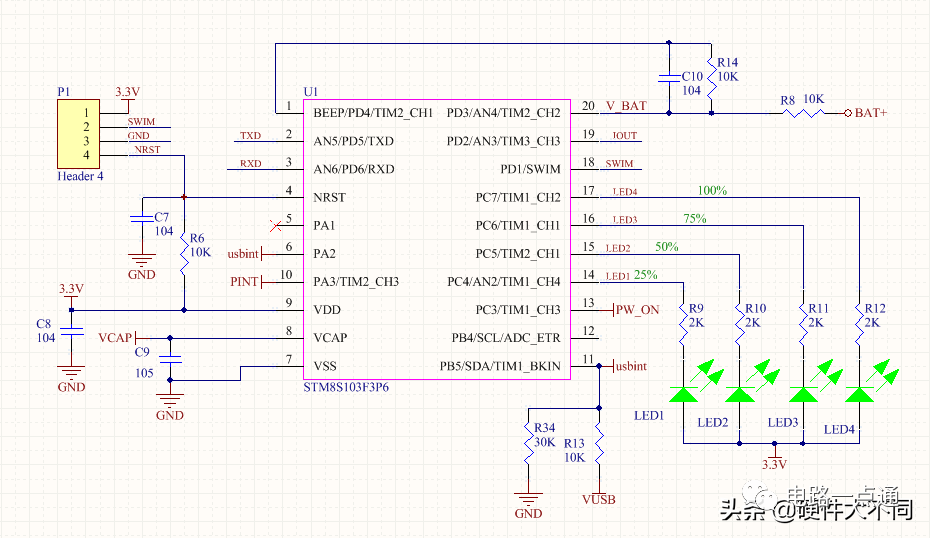Select the VUSB power label
Screen dimensions: 930x538
pyautogui.click(x=598, y=499)
